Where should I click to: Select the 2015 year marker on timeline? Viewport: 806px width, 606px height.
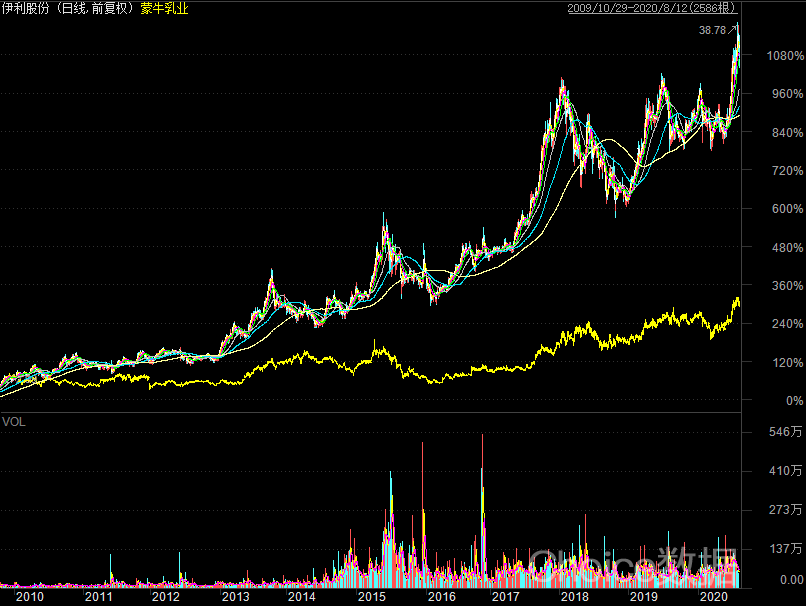click(x=371, y=596)
